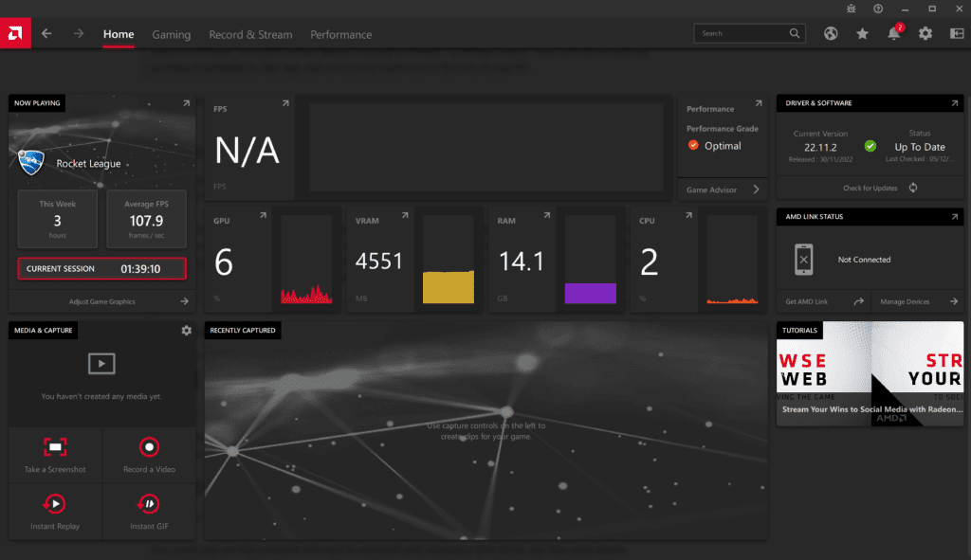Image resolution: width=971 pixels, height=560 pixels.
Task: Open the notifications bell
Action: click(893, 33)
